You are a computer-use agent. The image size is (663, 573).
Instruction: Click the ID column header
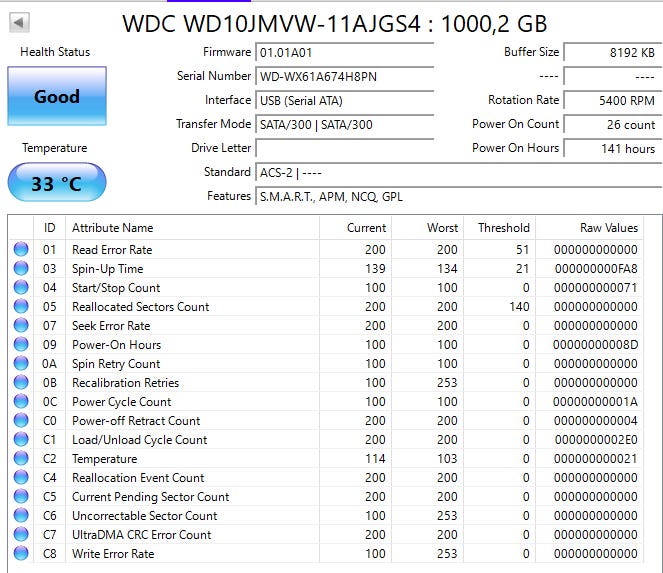49,228
